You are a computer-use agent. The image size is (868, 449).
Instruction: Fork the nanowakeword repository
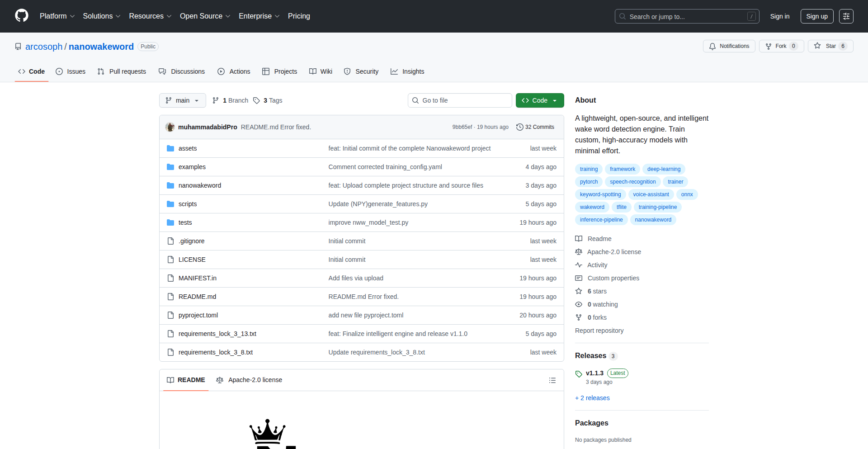click(x=781, y=46)
